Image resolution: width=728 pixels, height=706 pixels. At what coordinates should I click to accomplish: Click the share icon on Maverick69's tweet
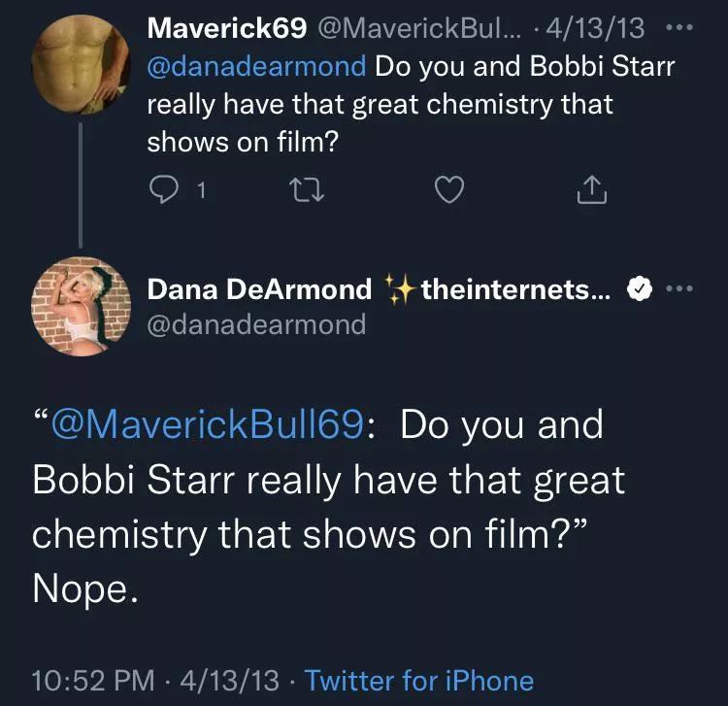(592, 191)
